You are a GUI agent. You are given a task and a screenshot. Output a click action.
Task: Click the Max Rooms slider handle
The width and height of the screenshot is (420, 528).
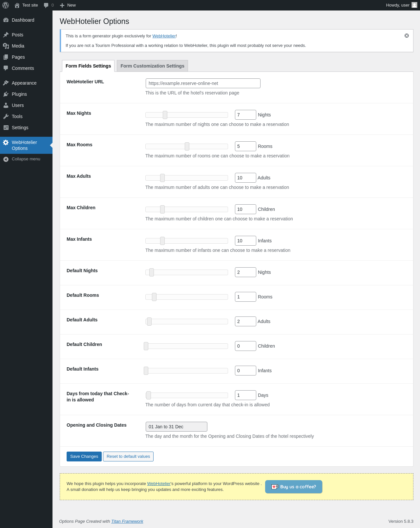pos(187,146)
